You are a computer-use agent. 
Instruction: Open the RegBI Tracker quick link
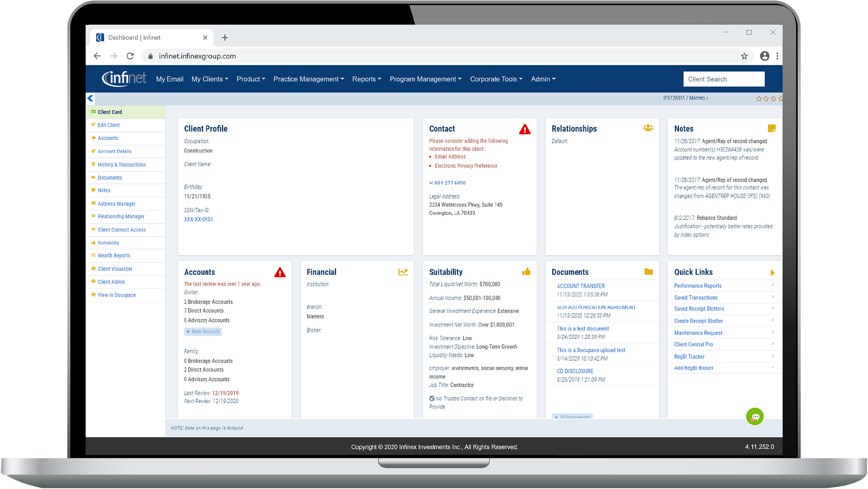tap(689, 357)
